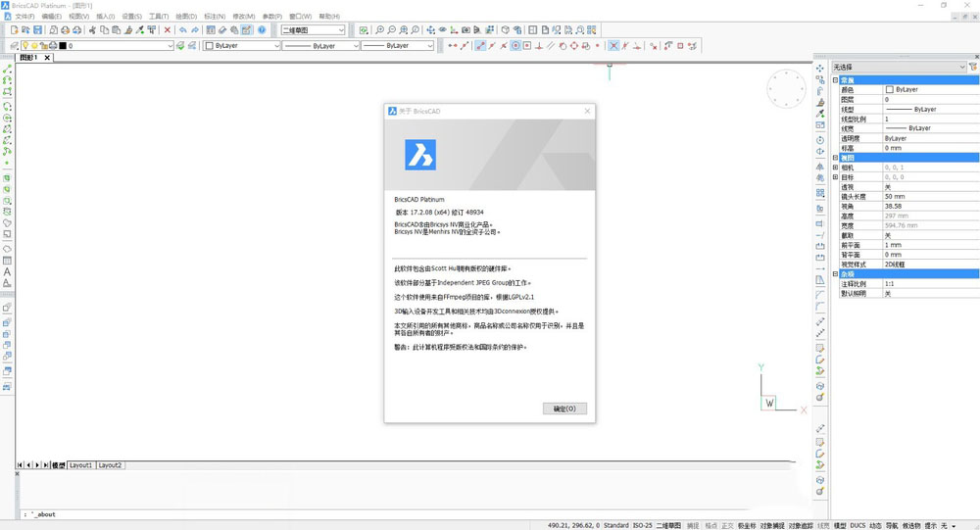Switch to the Layout2 tab
This screenshot has width=980, height=530.
point(110,465)
